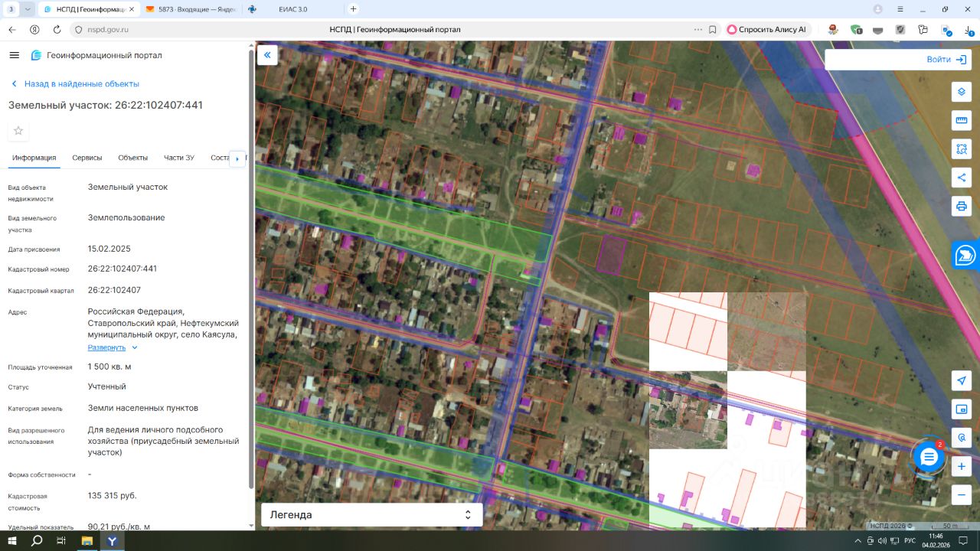Click the status value Учтенный

coord(107,386)
